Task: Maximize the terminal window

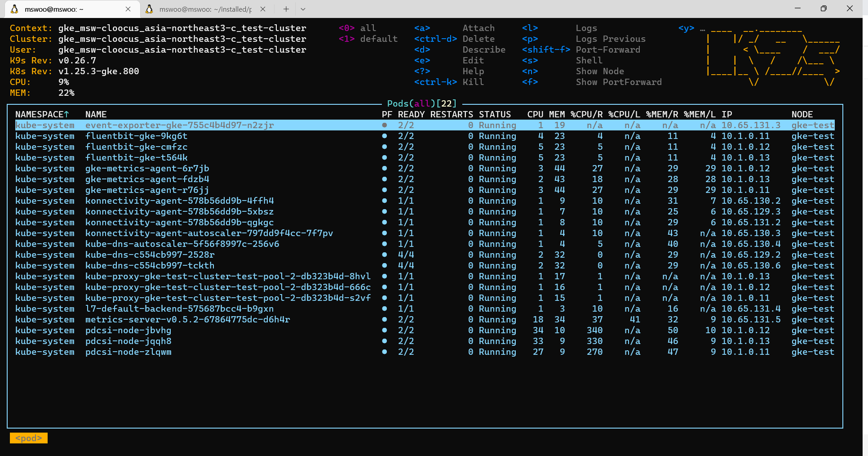Action: point(823,9)
